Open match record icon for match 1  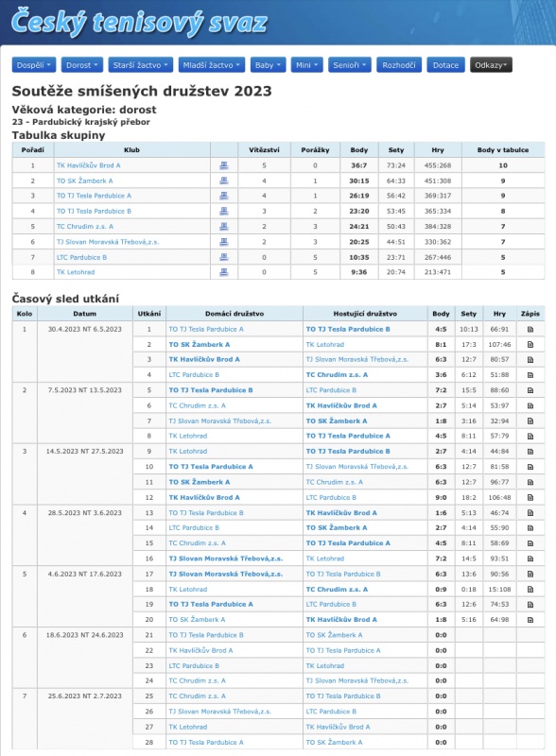click(x=530, y=329)
